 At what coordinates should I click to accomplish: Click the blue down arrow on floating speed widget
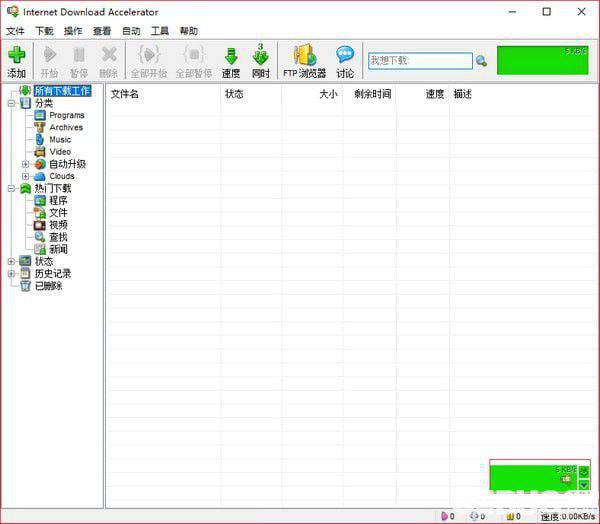click(584, 485)
